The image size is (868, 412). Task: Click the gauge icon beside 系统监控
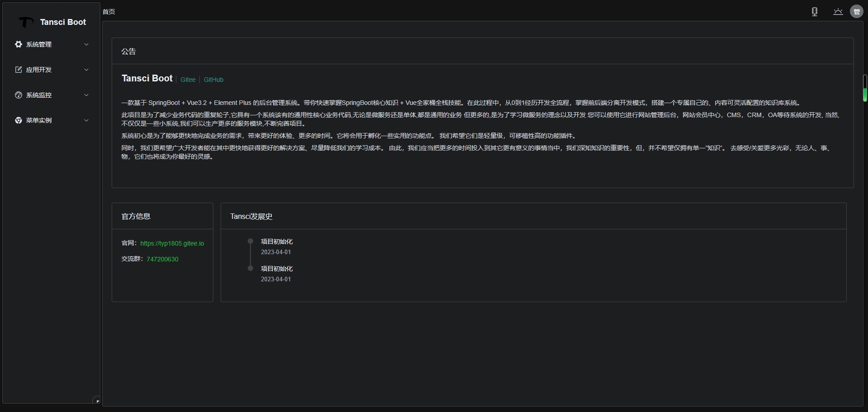(x=19, y=95)
